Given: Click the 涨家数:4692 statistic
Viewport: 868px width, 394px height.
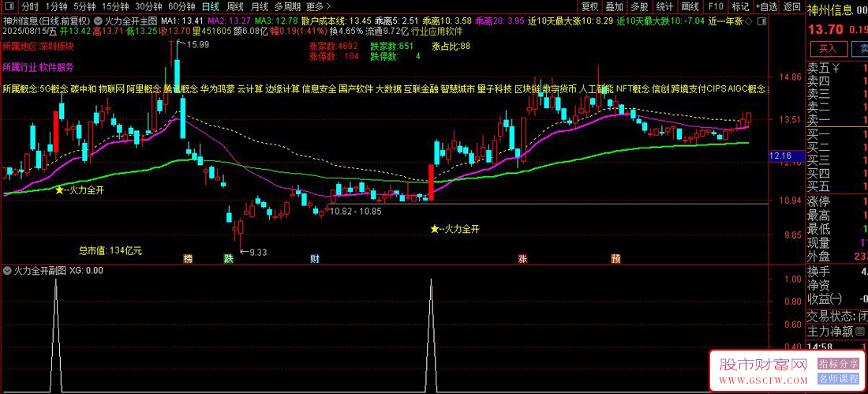Looking at the screenshot, I should coord(333,46).
